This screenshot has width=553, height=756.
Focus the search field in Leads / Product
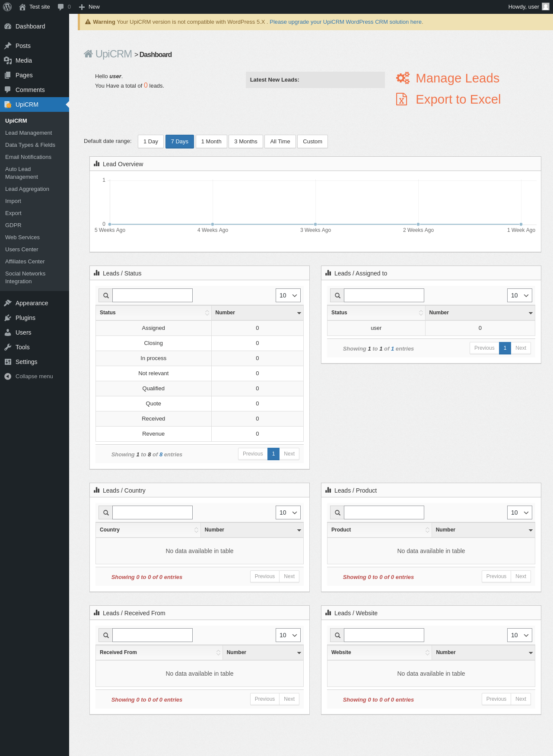point(384,512)
